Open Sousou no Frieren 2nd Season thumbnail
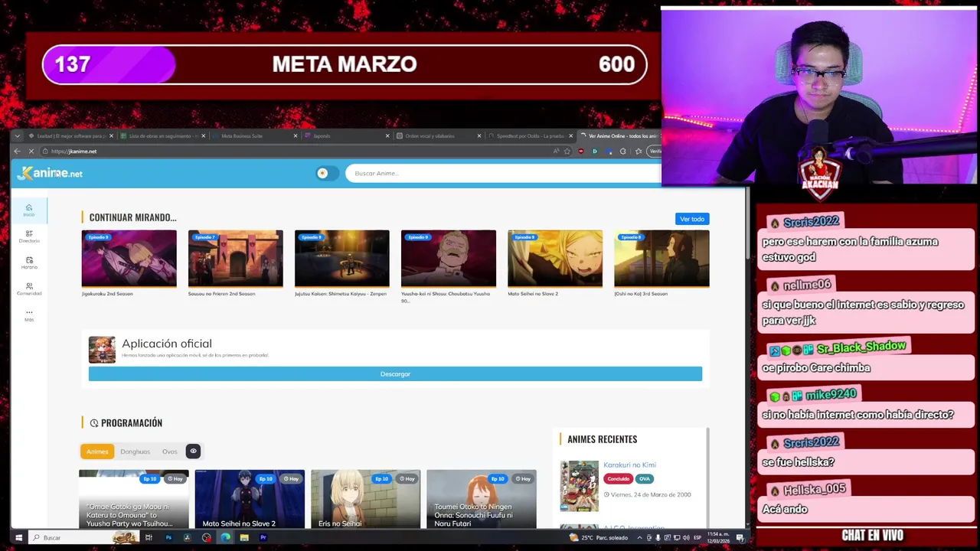Viewport: 980px width, 551px height. pos(235,259)
